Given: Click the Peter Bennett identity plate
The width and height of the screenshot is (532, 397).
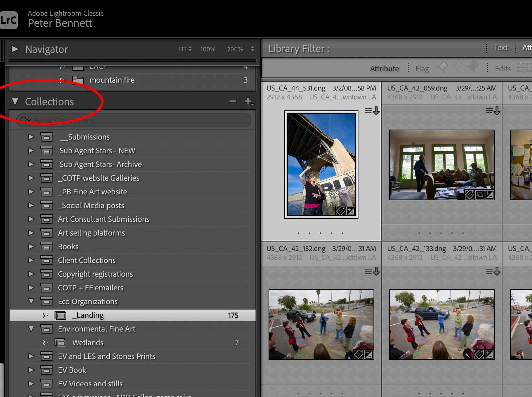Looking at the screenshot, I should click(60, 23).
